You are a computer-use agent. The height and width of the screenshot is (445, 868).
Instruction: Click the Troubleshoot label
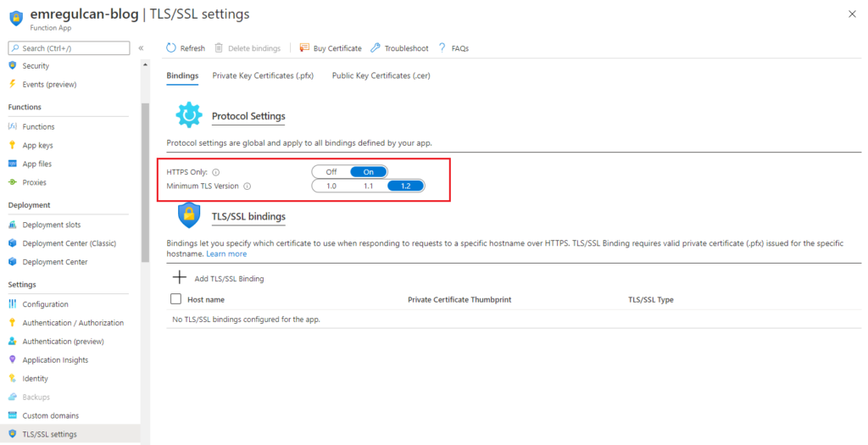coord(406,48)
